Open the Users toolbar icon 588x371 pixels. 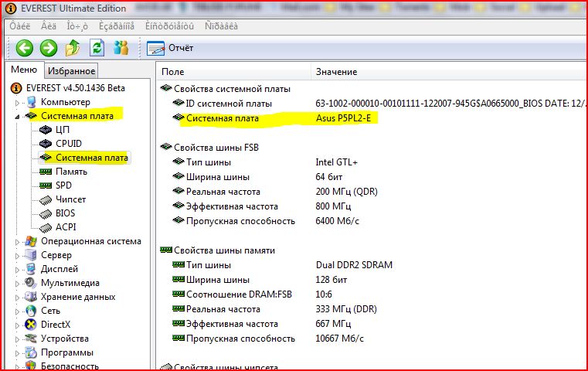pos(121,48)
